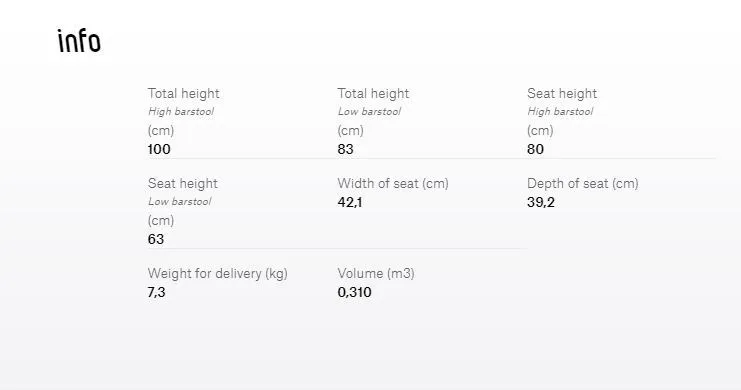
Task: Select the Seat height High barstool label
Action: pyautogui.click(x=562, y=112)
